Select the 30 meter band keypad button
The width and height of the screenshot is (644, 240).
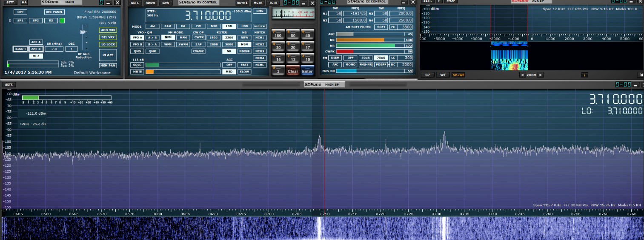[278, 46]
